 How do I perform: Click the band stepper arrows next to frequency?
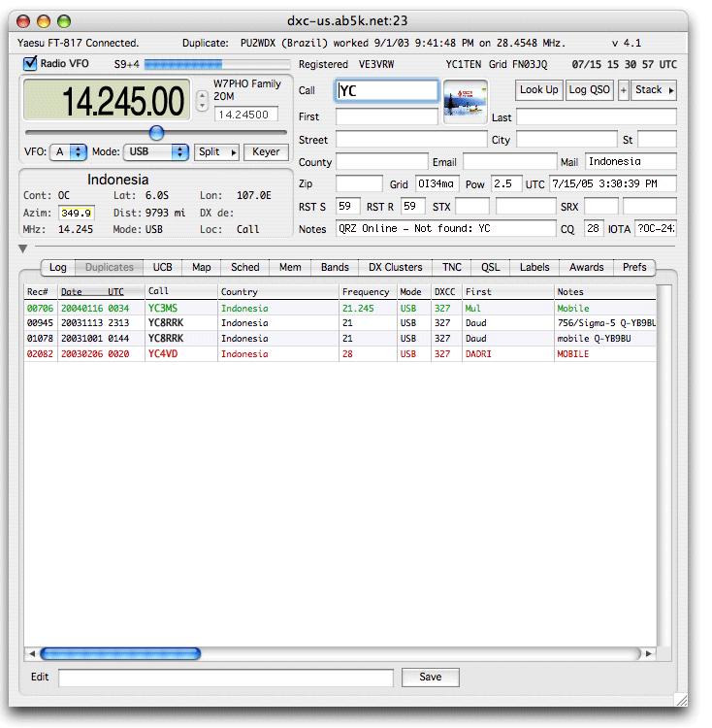click(202, 101)
